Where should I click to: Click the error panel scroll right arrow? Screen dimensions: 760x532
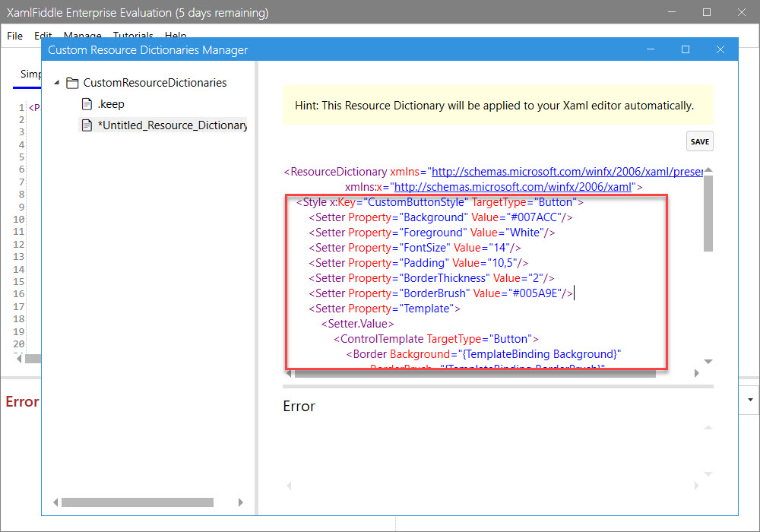tap(696, 486)
